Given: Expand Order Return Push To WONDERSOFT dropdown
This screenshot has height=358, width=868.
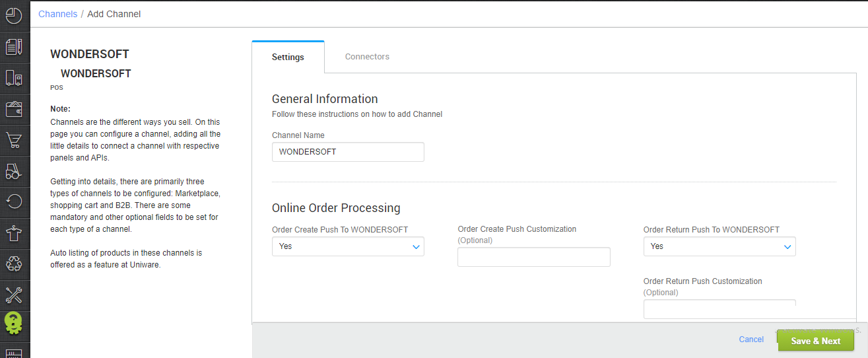Looking at the screenshot, I should point(719,246).
